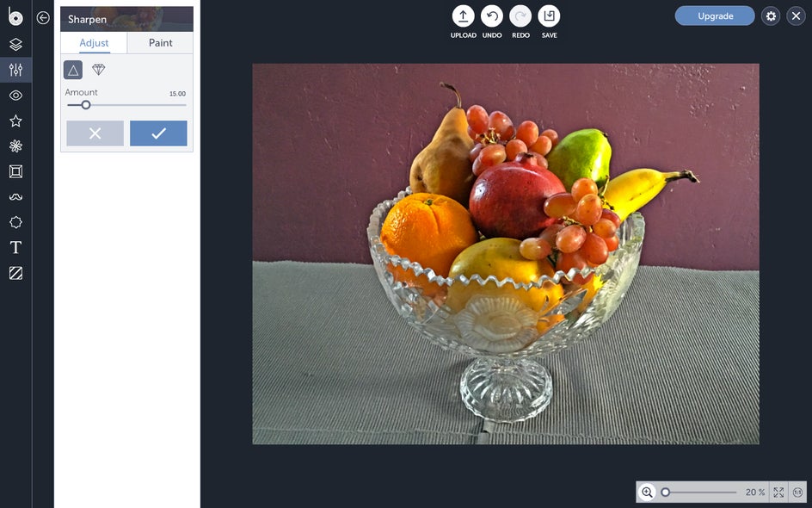
Task: Open the Frames icon in sidebar
Action: click(x=15, y=171)
